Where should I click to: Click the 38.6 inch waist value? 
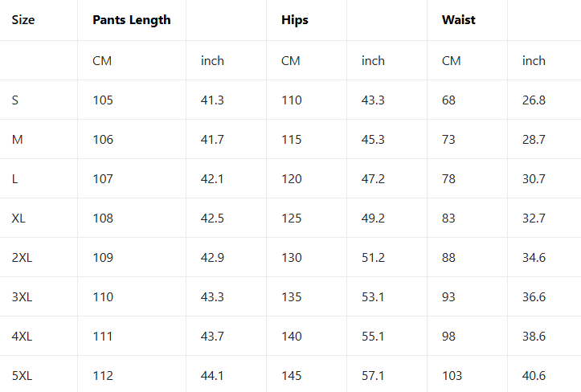534,337
